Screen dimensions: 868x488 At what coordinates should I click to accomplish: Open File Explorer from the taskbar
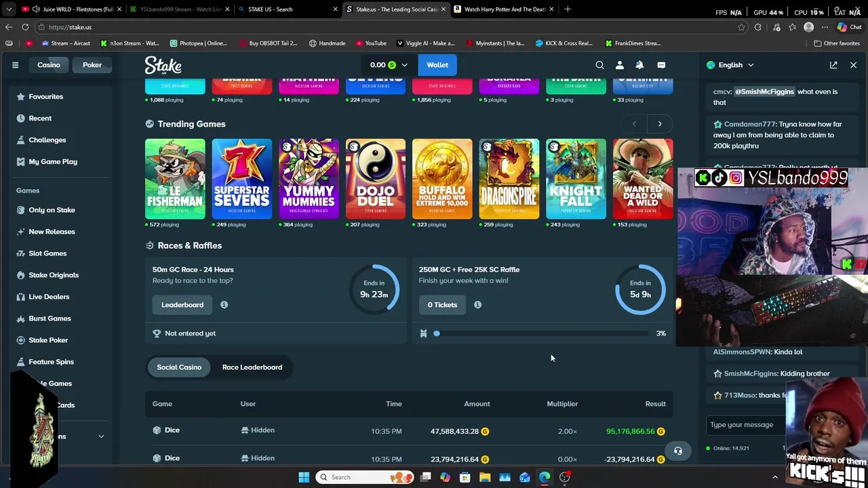(x=485, y=477)
